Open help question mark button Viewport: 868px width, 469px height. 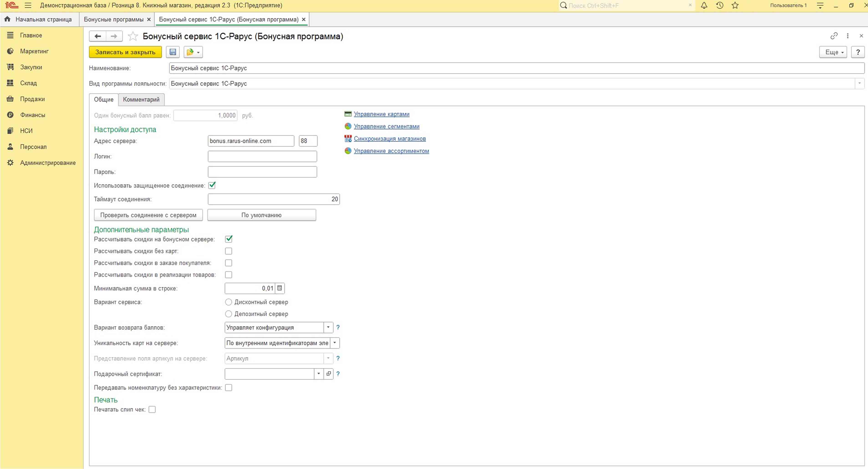858,52
